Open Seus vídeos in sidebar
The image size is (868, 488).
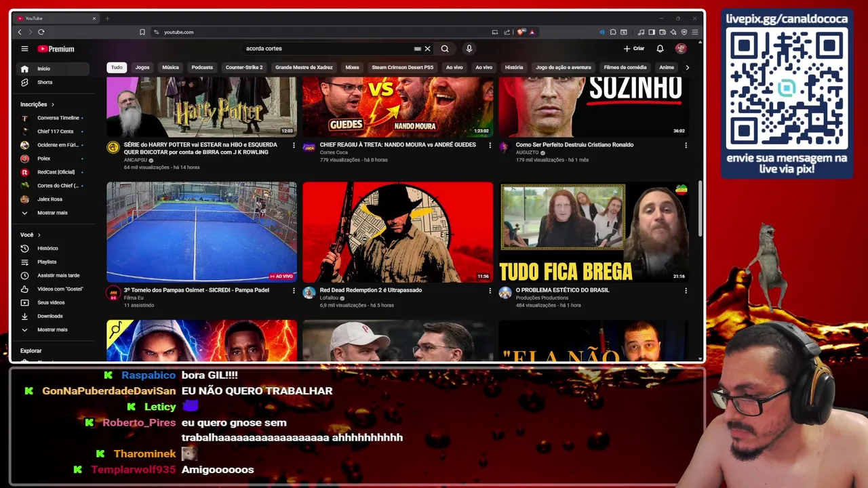pos(53,302)
